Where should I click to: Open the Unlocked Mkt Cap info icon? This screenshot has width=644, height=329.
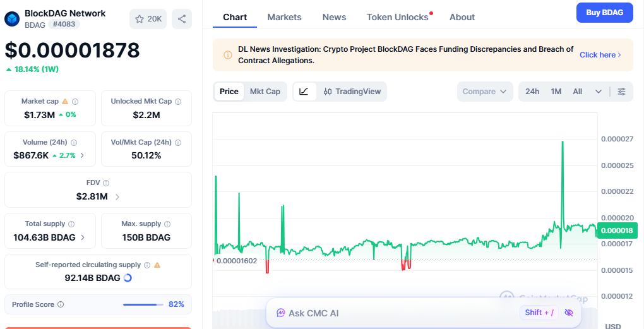click(x=178, y=102)
